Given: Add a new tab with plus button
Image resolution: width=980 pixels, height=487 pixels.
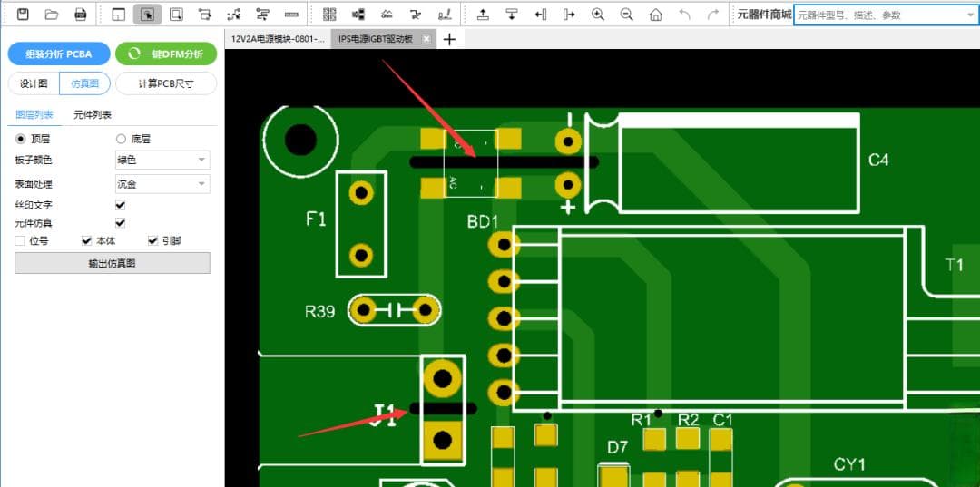Looking at the screenshot, I should [449, 39].
